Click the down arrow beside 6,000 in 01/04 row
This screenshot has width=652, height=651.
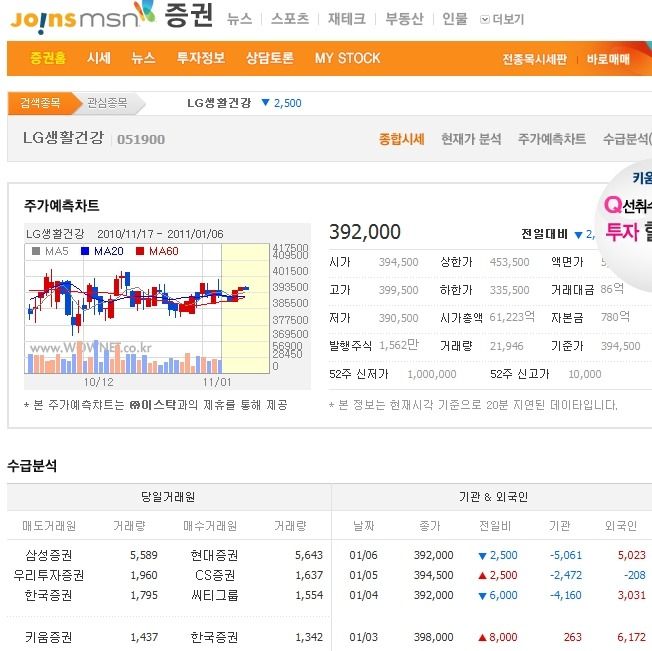click(x=482, y=596)
